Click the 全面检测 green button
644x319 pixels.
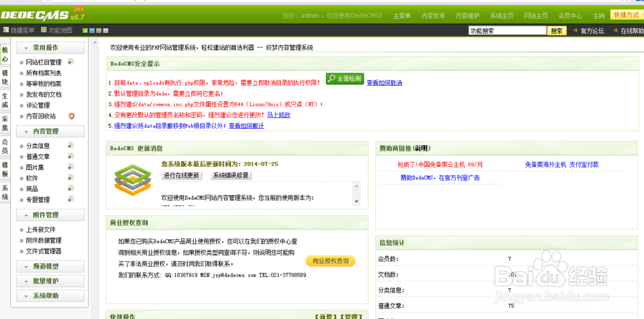pos(345,79)
